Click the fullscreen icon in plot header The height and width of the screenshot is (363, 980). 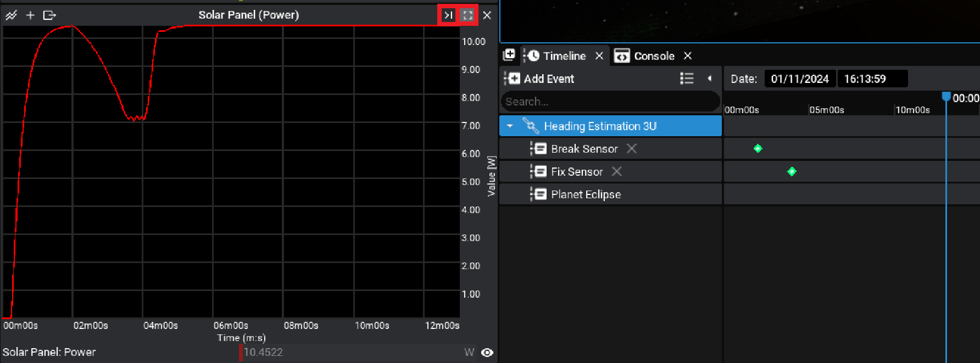coord(467,15)
